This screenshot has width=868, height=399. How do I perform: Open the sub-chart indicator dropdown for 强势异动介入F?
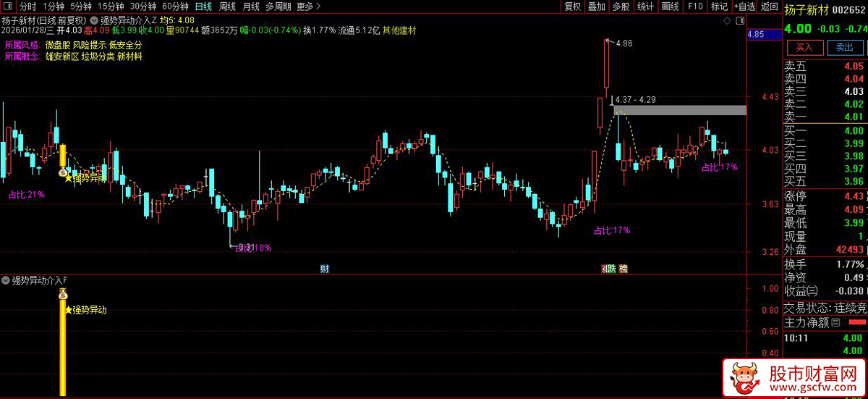point(7,280)
